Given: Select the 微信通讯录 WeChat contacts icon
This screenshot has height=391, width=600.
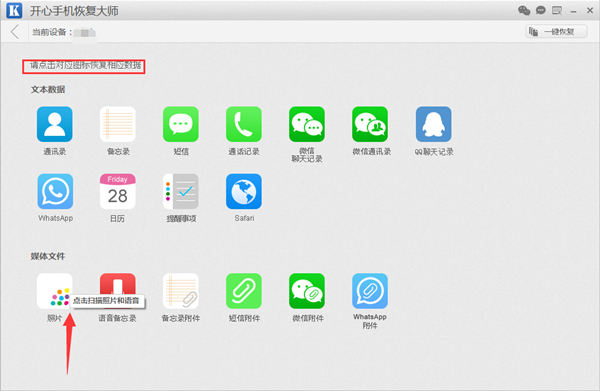Looking at the screenshot, I should [x=370, y=124].
